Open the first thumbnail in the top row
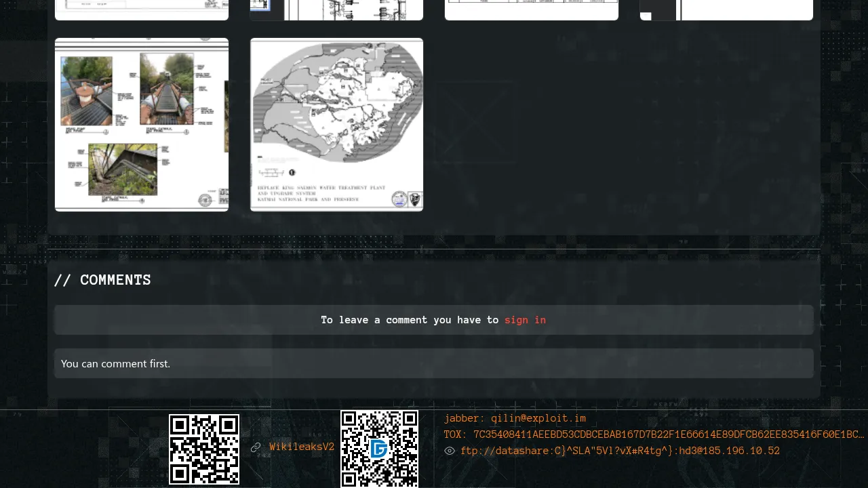Image resolution: width=868 pixels, height=488 pixels. (142, 9)
